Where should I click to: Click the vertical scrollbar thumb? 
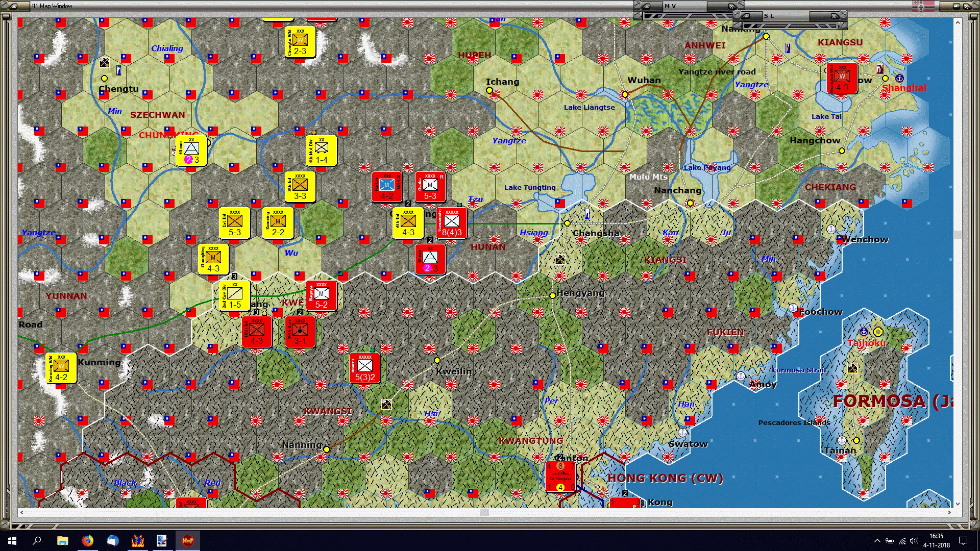(958, 235)
